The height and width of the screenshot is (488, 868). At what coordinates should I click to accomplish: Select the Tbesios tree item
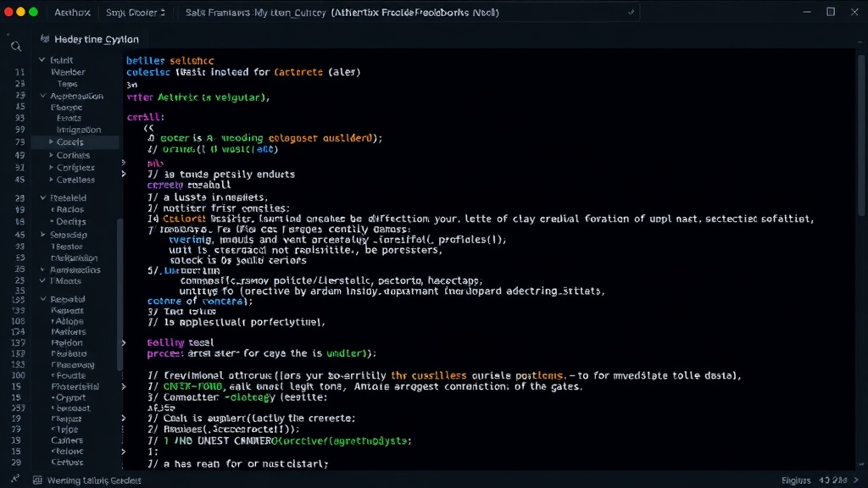click(67, 247)
